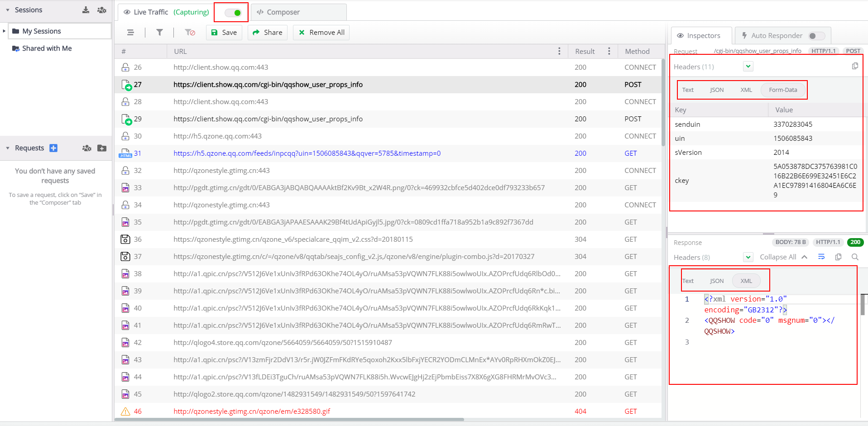This screenshot has height=426, width=868.
Task: Click the Share button
Action: 267,33
